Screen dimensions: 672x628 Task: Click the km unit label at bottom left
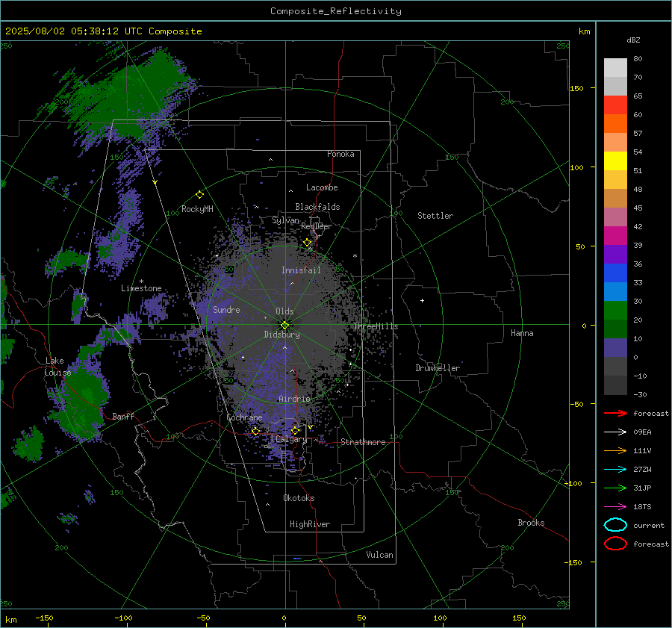10,620
